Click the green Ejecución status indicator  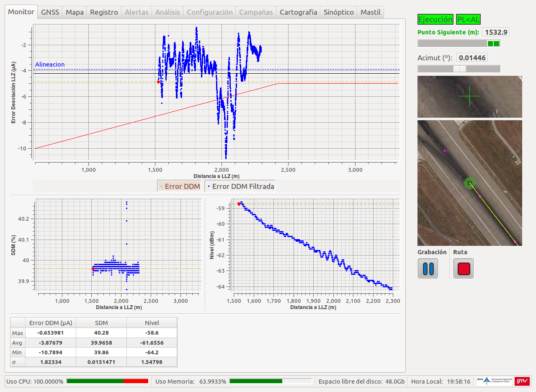pyautogui.click(x=435, y=19)
